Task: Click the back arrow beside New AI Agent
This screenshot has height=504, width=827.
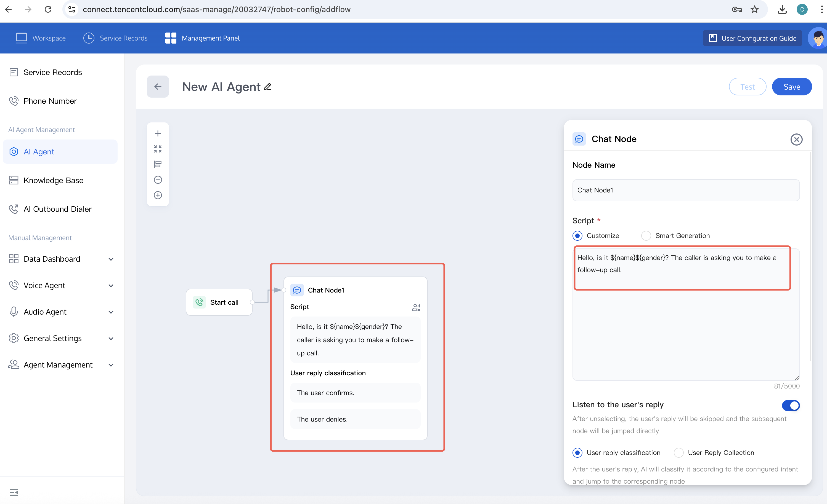Action: coord(158,87)
